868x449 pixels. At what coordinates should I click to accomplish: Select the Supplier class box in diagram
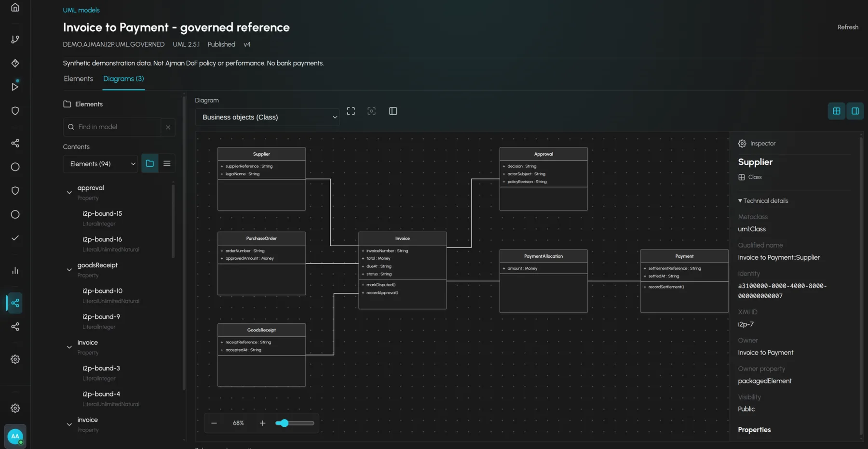coord(261,179)
